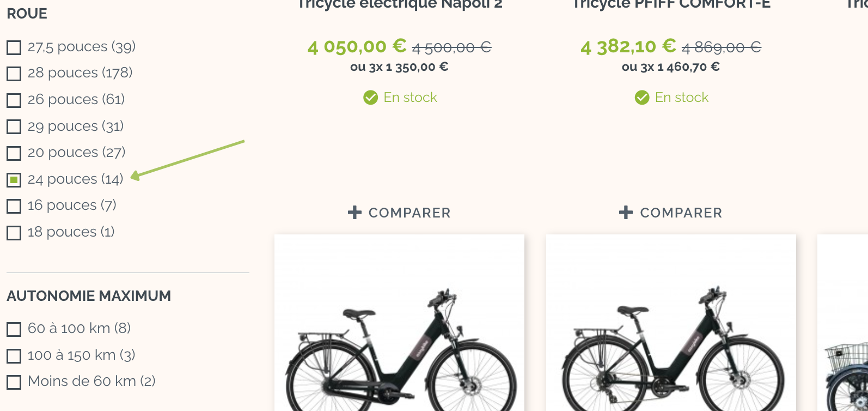Tick the 26 pouces checkbox
Image resolution: width=868 pixels, height=411 pixels.
click(x=14, y=100)
